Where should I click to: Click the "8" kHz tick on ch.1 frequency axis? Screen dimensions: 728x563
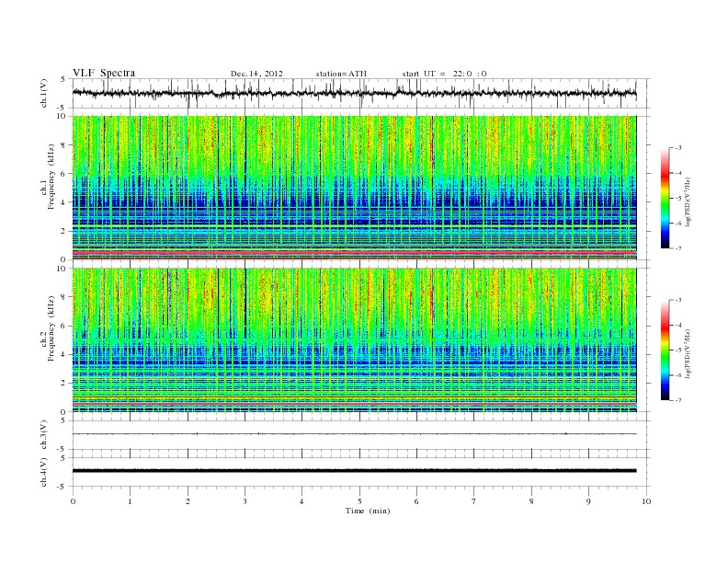pyautogui.click(x=64, y=145)
